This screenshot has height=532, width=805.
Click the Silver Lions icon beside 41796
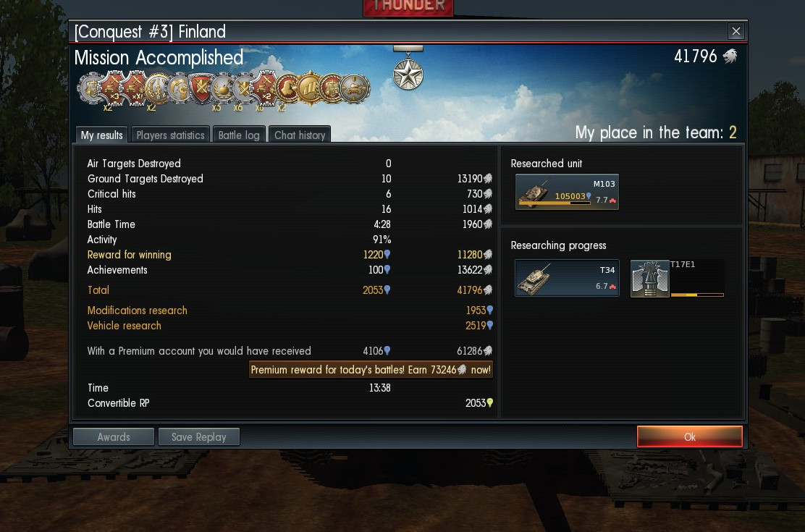point(730,56)
